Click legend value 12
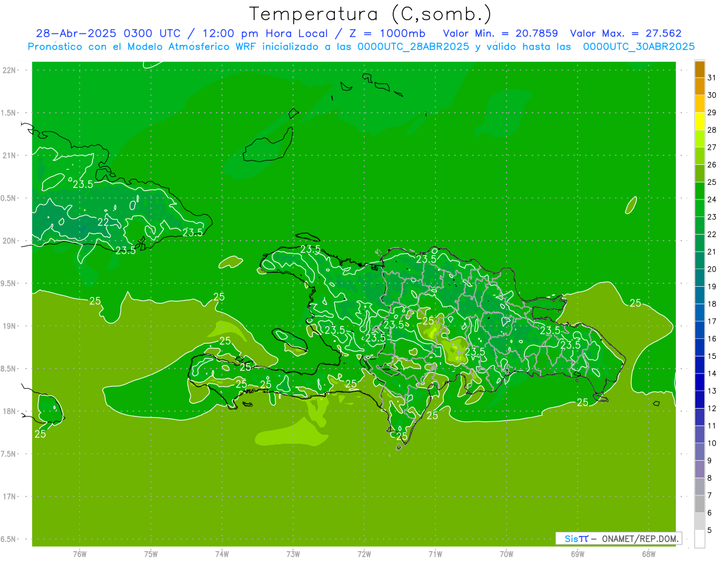Screen dimensions: 728x562 point(712,408)
